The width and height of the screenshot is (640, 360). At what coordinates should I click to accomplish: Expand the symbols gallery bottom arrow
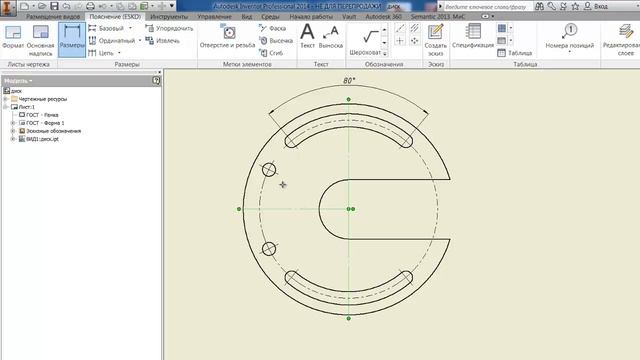tap(384, 53)
